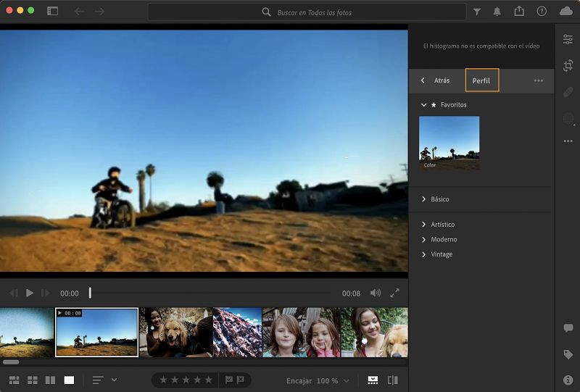Select the Color profile thumbnail
580x392 pixels.
tap(449, 143)
